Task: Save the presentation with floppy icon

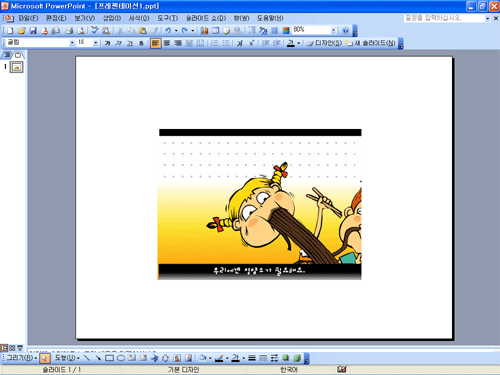Action: [33, 31]
